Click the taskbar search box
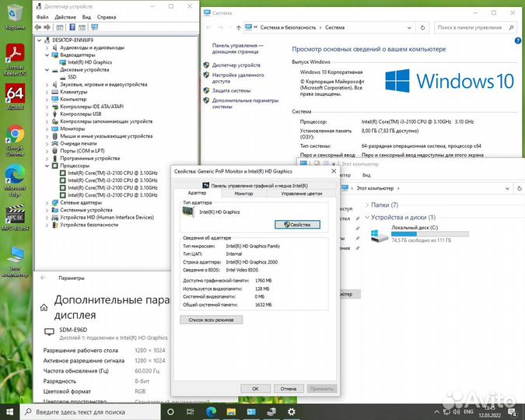This screenshot has width=525, height=420. click(x=90, y=411)
